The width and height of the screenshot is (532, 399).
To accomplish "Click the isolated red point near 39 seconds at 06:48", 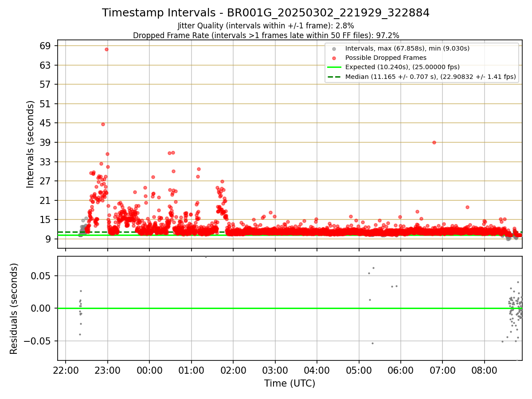I will tap(434, 142).
